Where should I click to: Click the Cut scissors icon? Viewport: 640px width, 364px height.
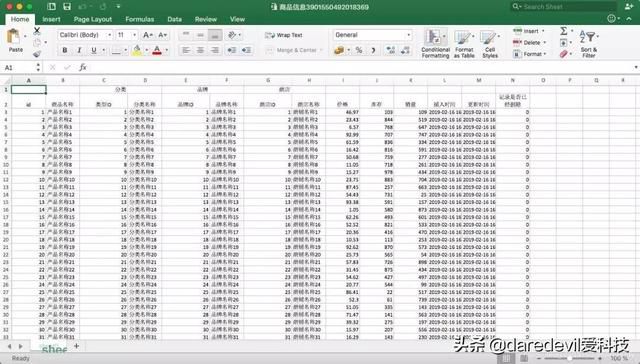point(37,30)
